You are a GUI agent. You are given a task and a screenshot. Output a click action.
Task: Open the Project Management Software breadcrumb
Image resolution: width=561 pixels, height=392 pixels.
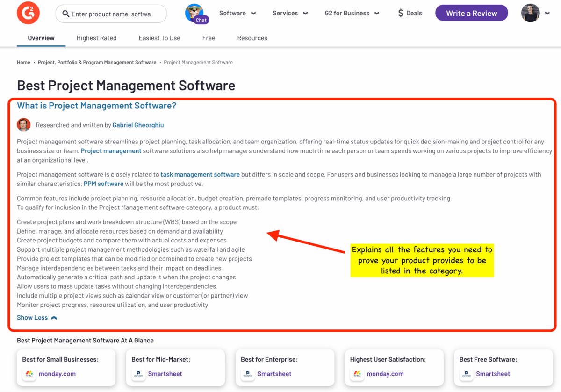198,62
